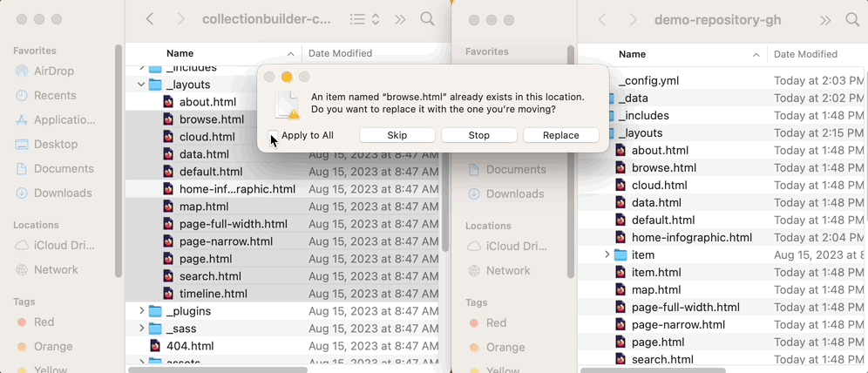
Task: Go back in collectionbuilder window
Action: tap(150, 19)
